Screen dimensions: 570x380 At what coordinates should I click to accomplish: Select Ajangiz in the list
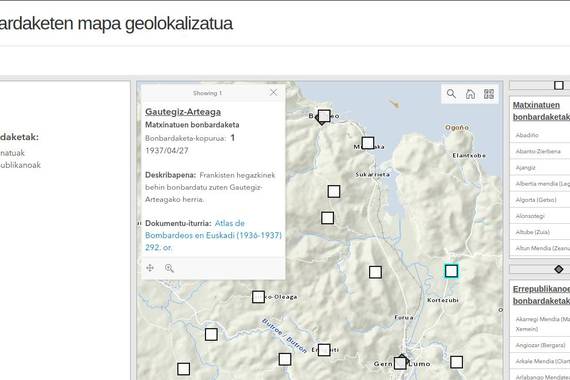(540, 168)
